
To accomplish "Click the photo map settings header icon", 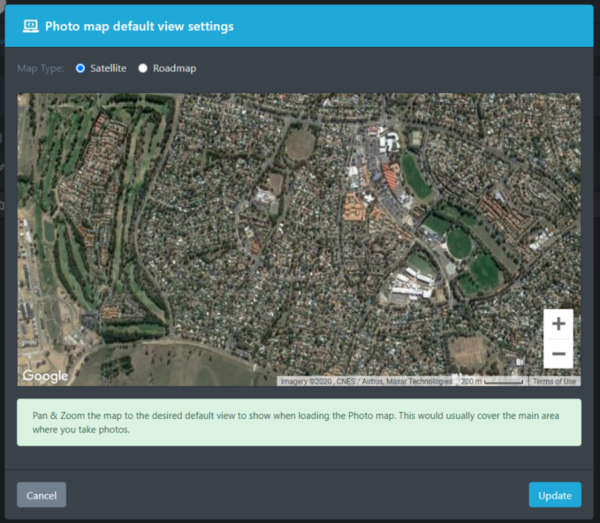I will point(31,26).
